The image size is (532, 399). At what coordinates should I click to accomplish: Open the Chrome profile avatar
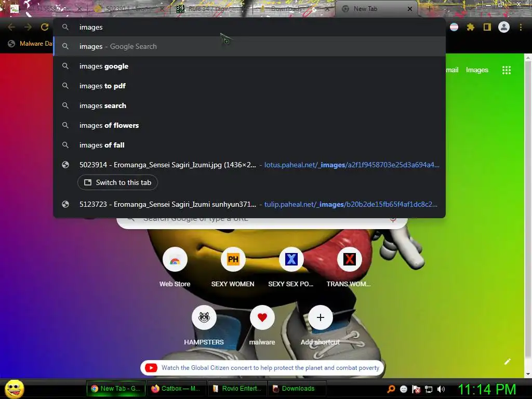(x=504, y=27)
